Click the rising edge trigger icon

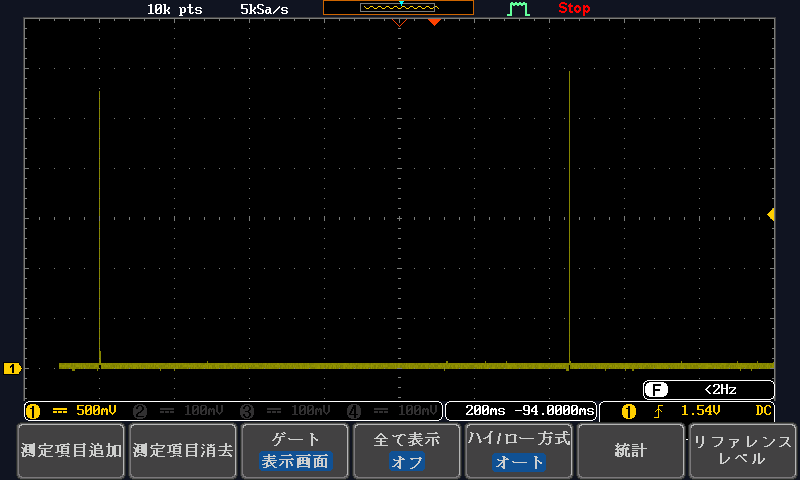[x=659, y=411]
